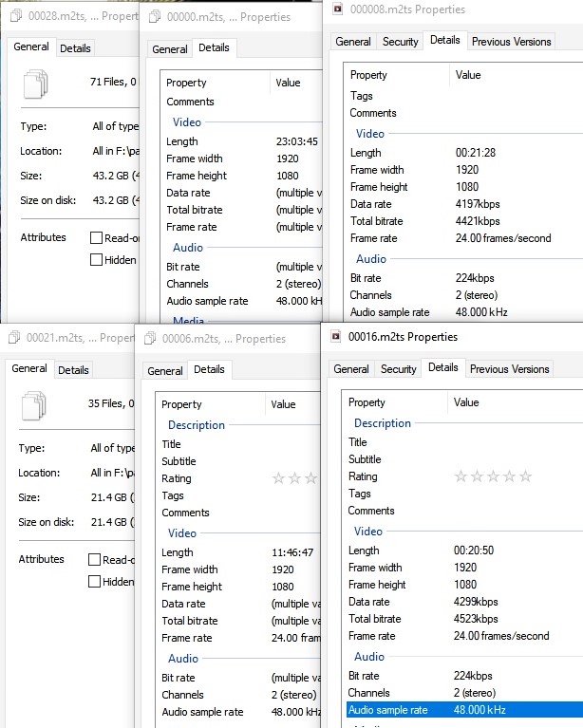Open Details tab in 000008.m2ts window
The height and width of the screenshot is (728, 583).
click(445, 41)
